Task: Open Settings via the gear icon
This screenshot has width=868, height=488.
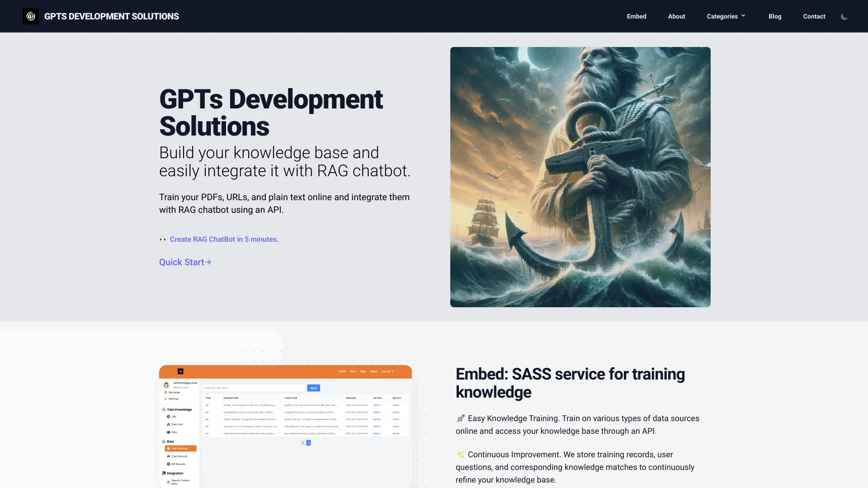Action: [165, 399]
